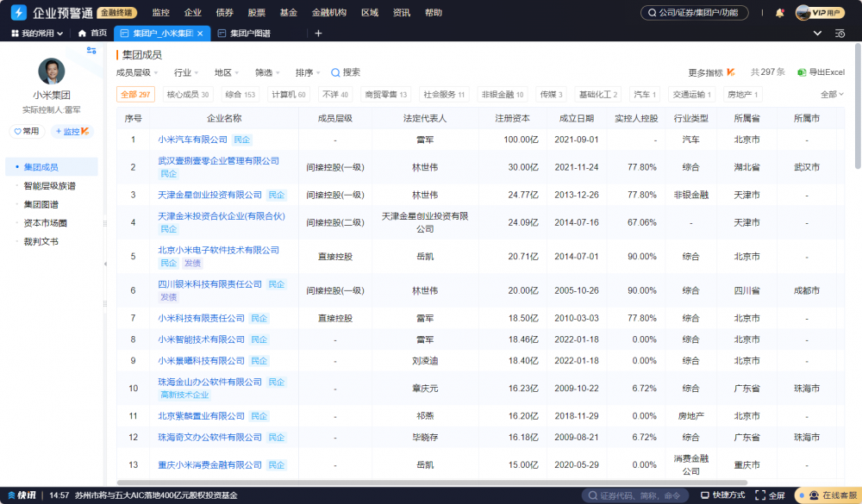Expand the 我的常用 dropdown
This screenshot has height=504, width=862.
tap(37, 34)
